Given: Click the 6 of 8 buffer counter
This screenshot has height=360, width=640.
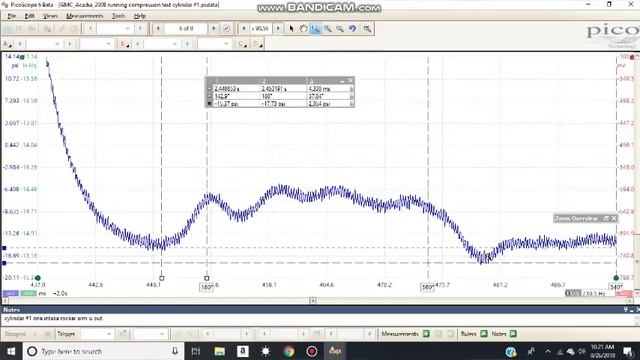Looking at the screenshot, I should (x=186, y=29).
